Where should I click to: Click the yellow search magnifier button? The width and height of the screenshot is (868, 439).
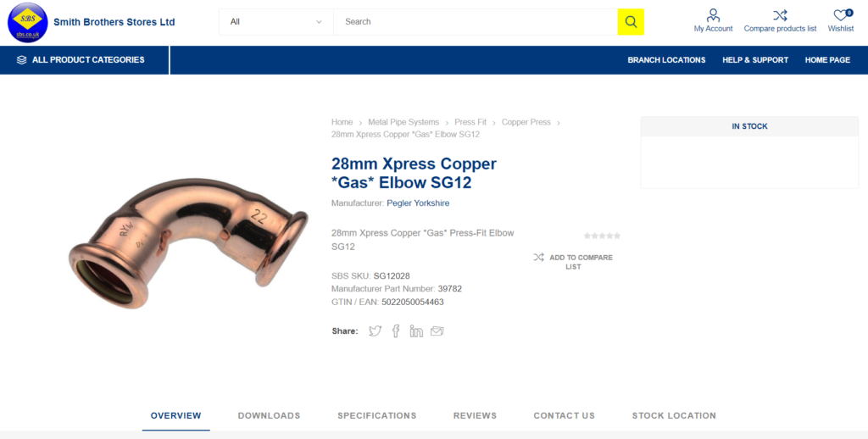631,22
